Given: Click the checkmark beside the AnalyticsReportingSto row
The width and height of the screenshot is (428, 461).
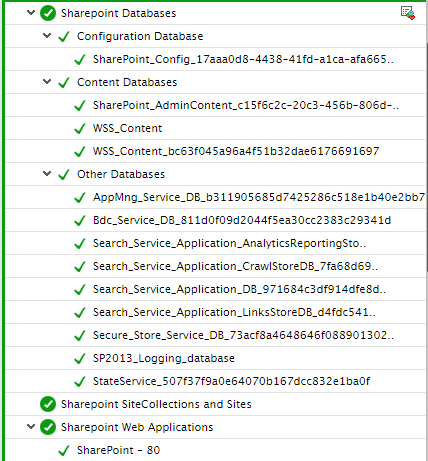Looking at the screenshot, I should pos(80,243).
